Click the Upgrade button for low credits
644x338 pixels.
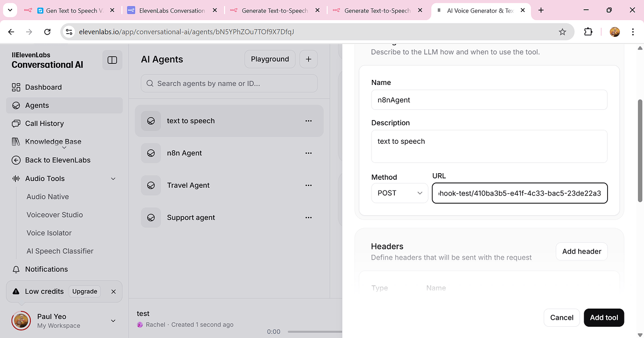click(84, 291)
